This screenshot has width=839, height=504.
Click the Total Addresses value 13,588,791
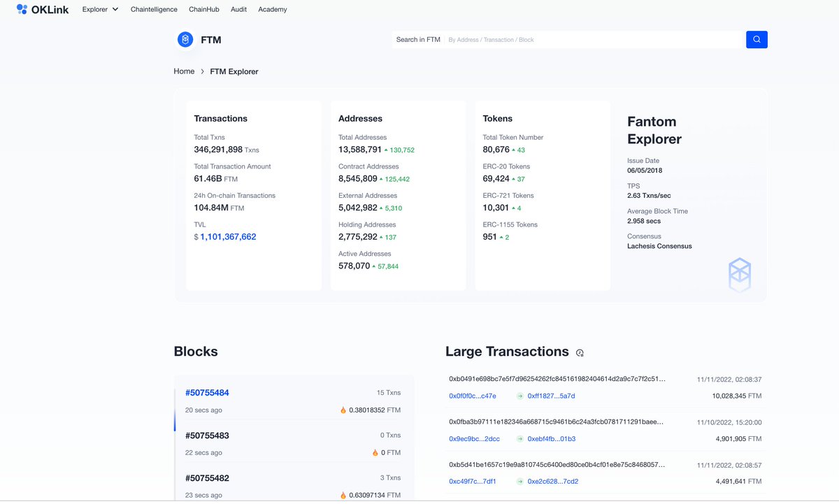(x=360, y=150)
